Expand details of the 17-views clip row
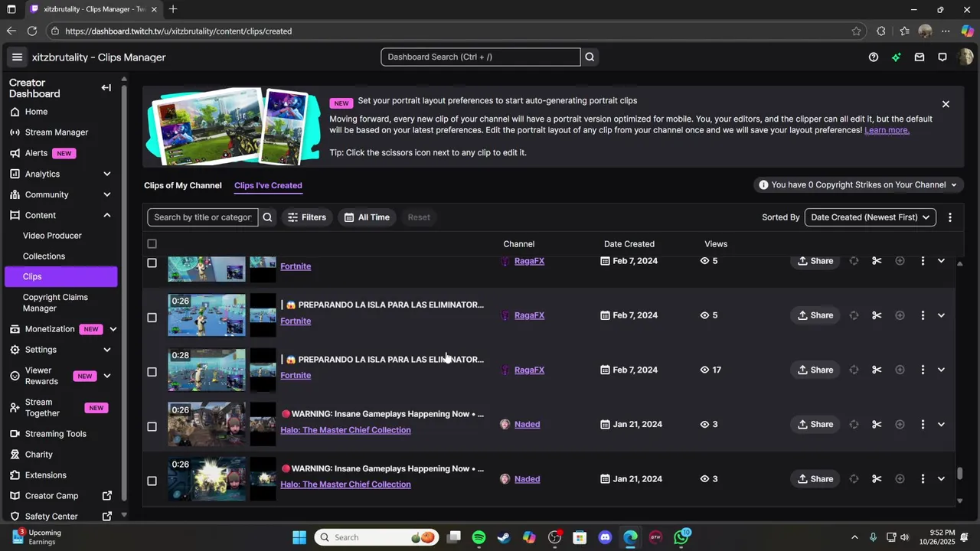The height and width of the screenshot is (551, 980). 941,370
